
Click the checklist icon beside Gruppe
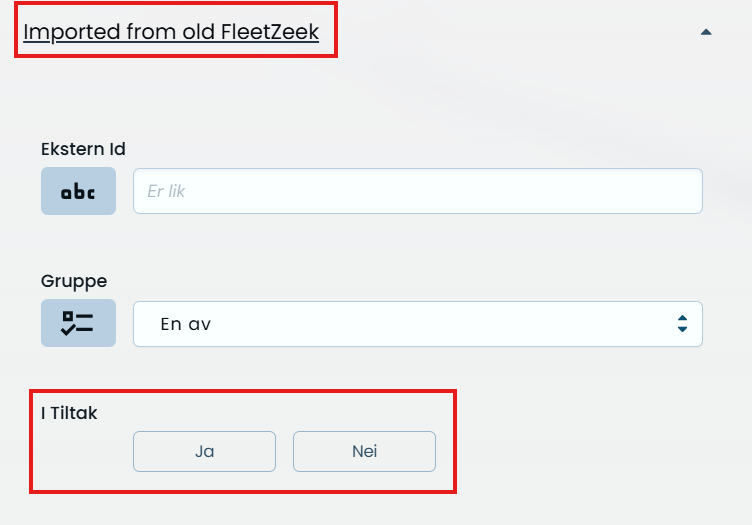[78, 323]
